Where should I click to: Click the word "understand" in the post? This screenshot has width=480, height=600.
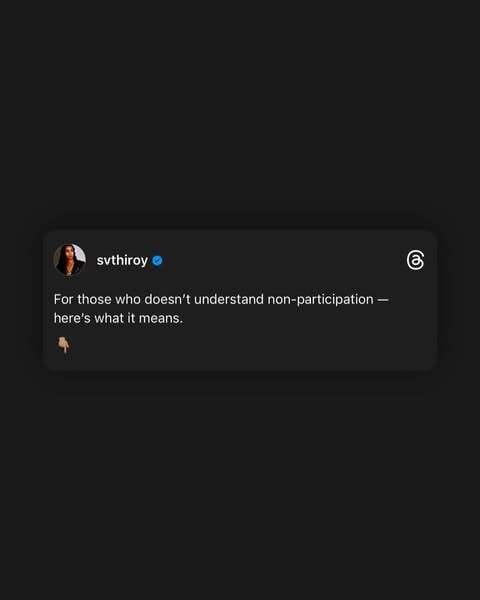tap(229, 299)
